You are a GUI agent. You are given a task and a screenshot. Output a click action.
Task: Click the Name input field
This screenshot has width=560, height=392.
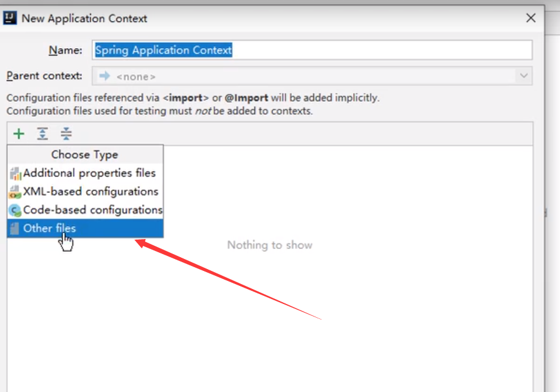point(312,50)
